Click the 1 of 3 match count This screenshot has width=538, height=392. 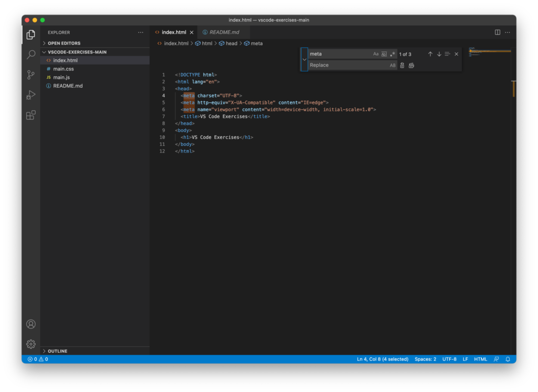coord(405,54)
